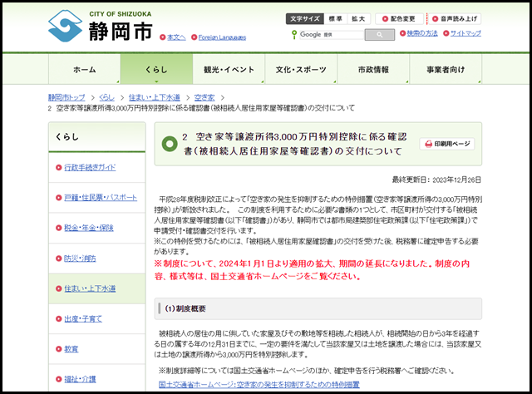Open sidebar link 福祉・介護
532x394 pixels.
[80, 379]
